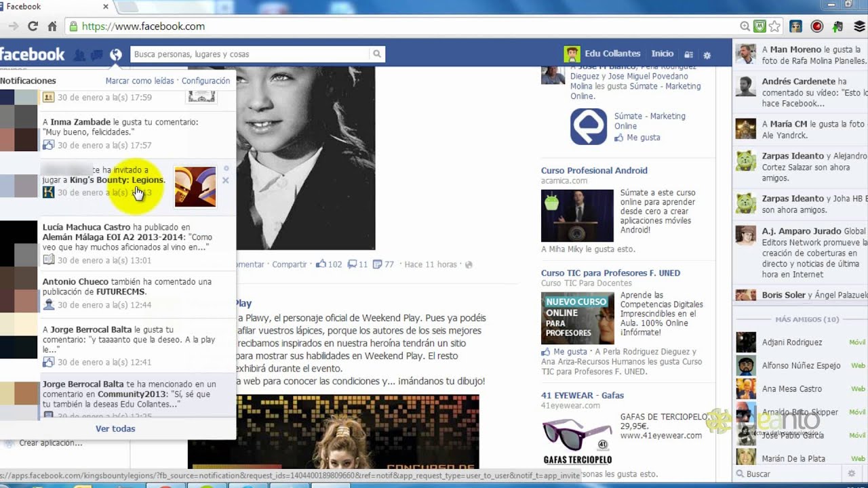Open the messages icon in Facebook header
The height and width of the screenshot is (488, 868).
(x=97, y=54)
